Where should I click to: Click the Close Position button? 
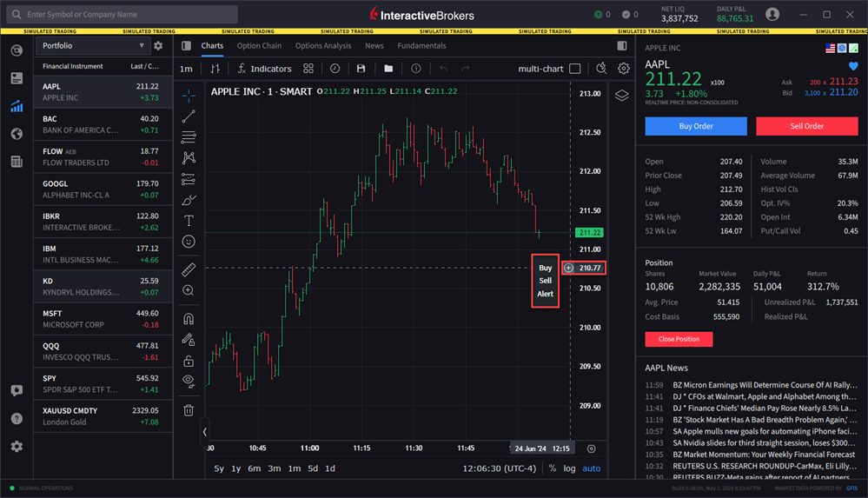pos(679,339)
